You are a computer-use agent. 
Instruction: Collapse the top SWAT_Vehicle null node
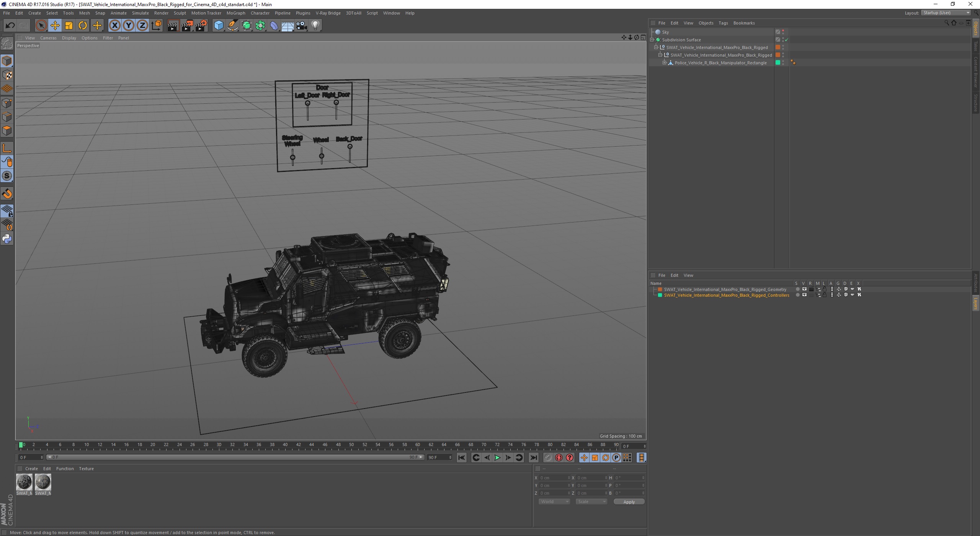pyautogui.click(x=656, y=47)
